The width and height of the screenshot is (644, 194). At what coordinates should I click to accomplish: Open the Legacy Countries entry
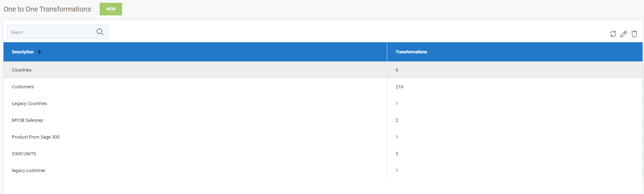tap(29, 104)
